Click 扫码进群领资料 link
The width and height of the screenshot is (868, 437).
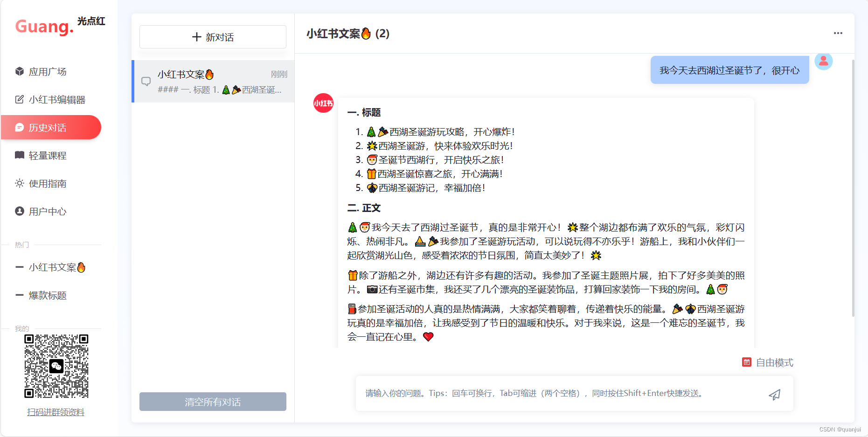tap(56, 412)
